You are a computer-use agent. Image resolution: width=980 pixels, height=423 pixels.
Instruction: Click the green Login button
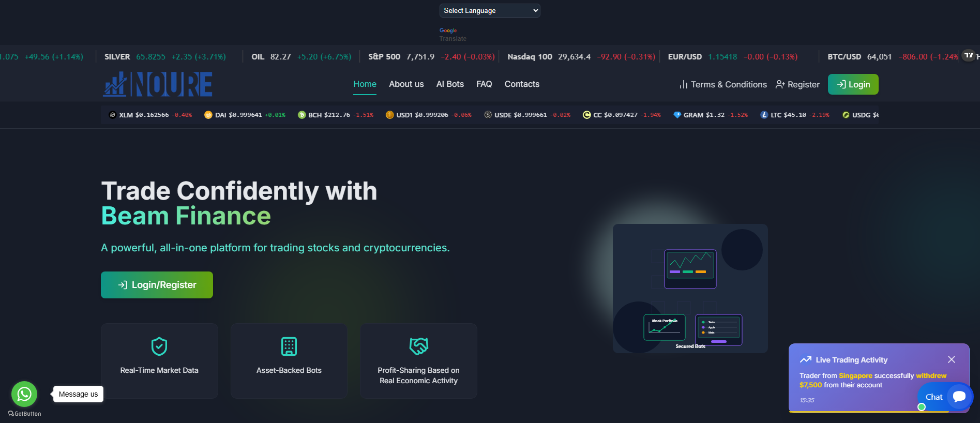pos(853,84)
